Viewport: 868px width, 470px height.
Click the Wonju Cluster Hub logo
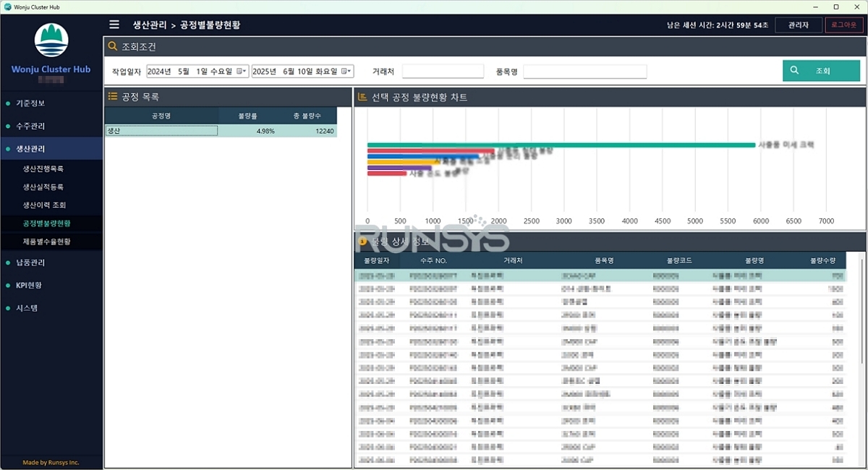click(51, 40)
